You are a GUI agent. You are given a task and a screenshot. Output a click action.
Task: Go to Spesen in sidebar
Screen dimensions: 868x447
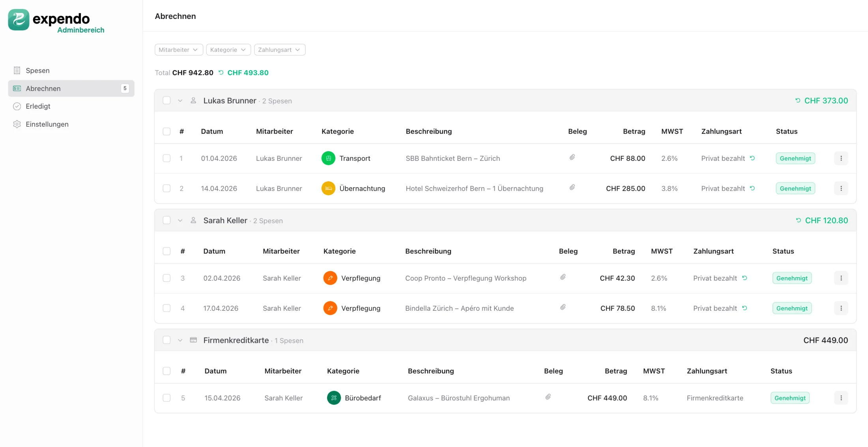pyautogui.click(x=71, y=71)
